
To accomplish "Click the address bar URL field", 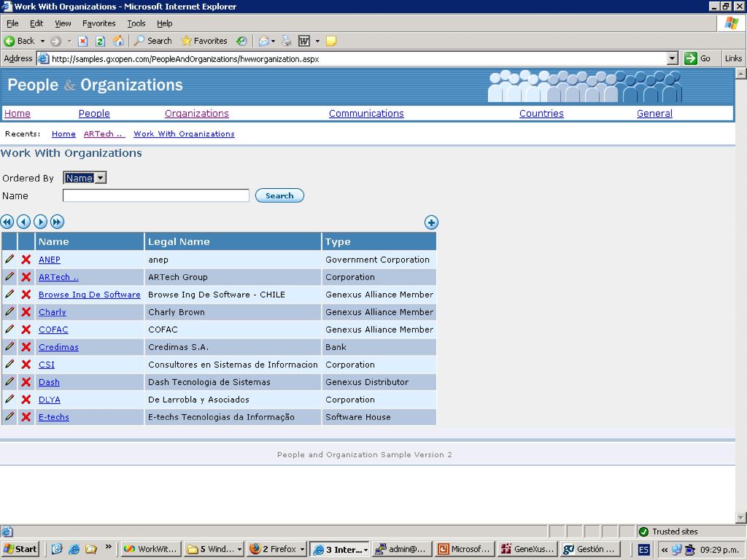I will pos(352,58).
